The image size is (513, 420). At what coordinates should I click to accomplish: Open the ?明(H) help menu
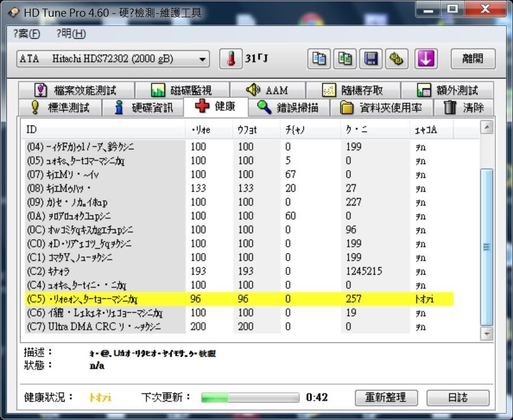pyautogui.click(x=71, y=33)
